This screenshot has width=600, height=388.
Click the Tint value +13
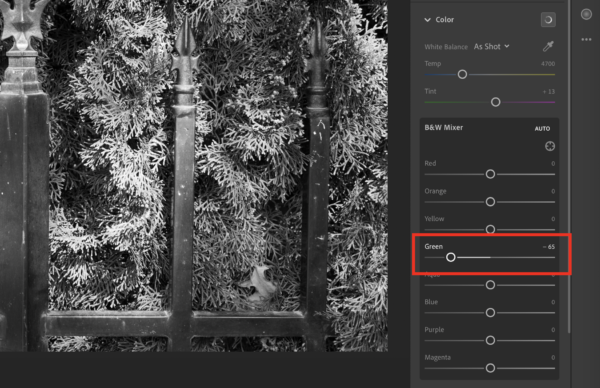[549, 91]
